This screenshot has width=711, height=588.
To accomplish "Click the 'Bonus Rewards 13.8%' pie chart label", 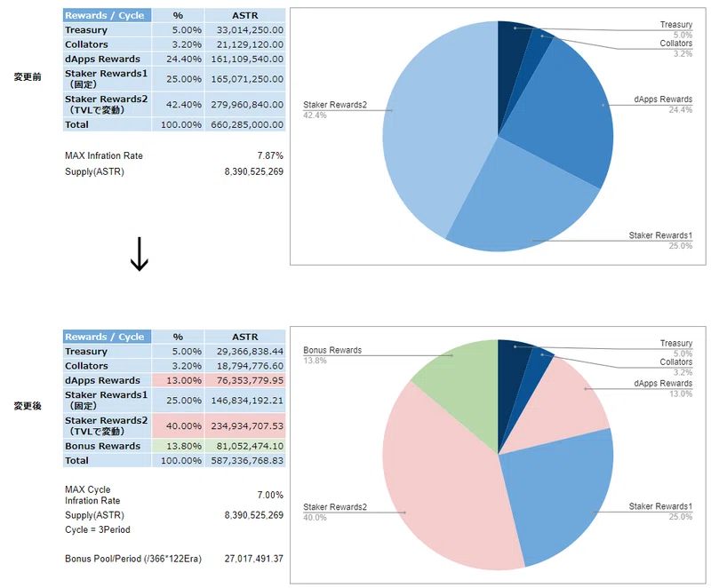I will [x=332, y=355].
